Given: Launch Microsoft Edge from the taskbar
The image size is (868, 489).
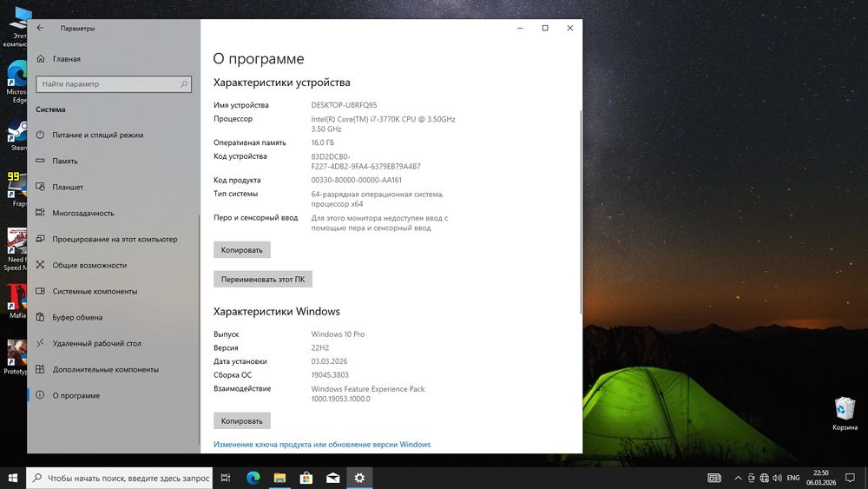Looking at the screenshot, I should pos(253,478).
